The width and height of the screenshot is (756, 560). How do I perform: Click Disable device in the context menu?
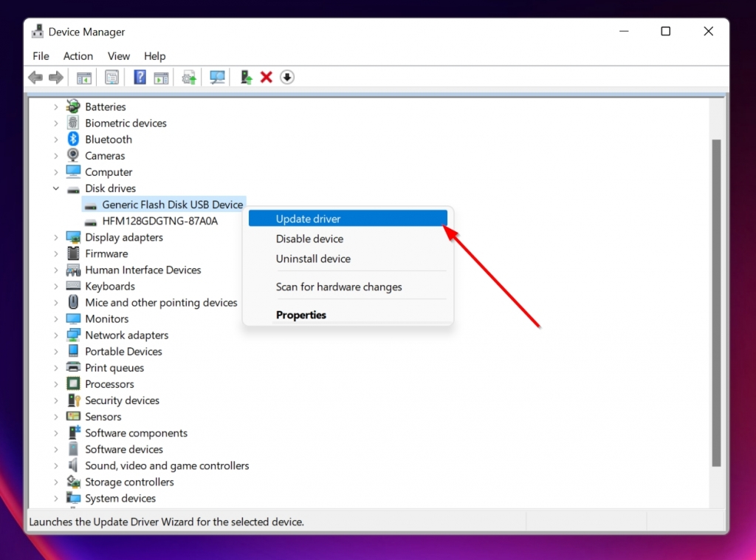click(309, 239)
